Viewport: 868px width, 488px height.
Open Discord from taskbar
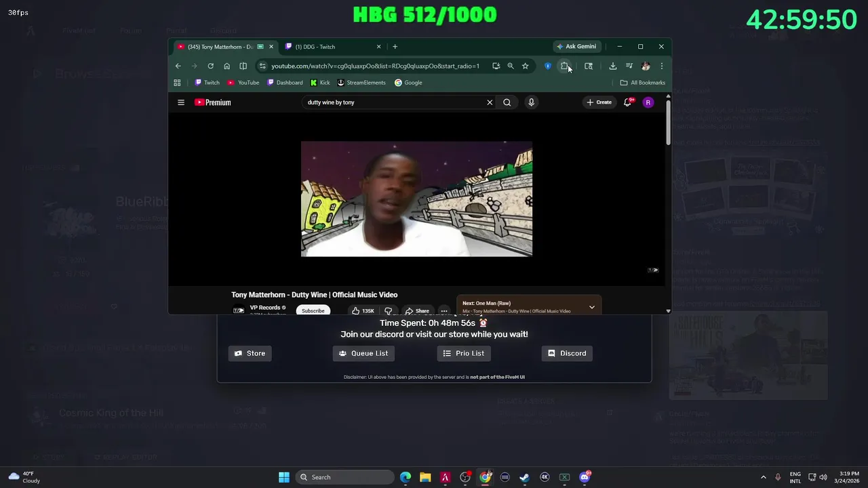point(585,477)
